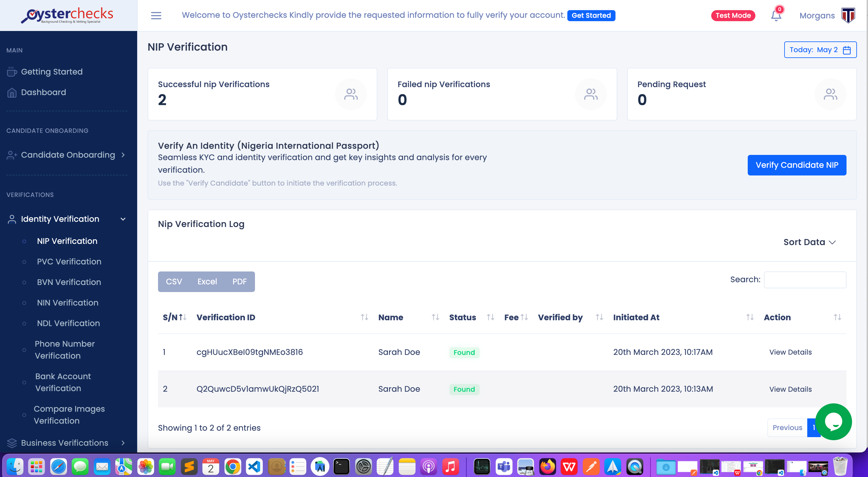Open the green chat bubble widget

click(x=834, y=421)
